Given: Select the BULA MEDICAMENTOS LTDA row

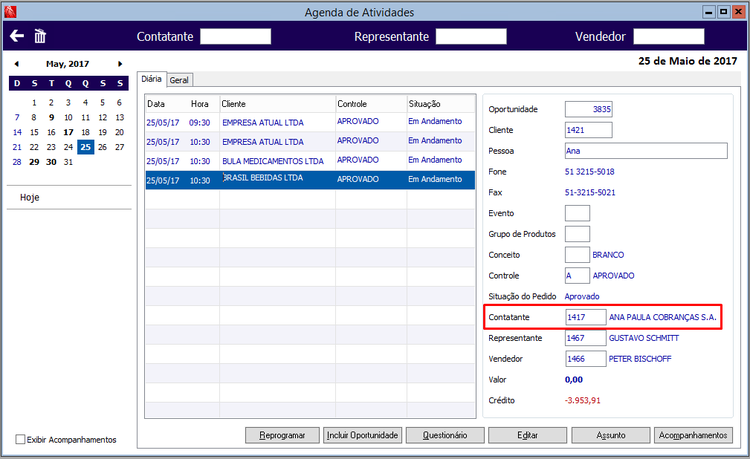Looking at the screenshot, I should pyautogui.click(x=310, y=161).
